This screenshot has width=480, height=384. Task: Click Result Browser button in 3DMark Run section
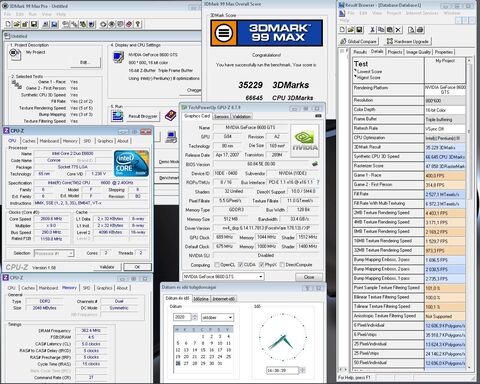(x=143, y=116)
